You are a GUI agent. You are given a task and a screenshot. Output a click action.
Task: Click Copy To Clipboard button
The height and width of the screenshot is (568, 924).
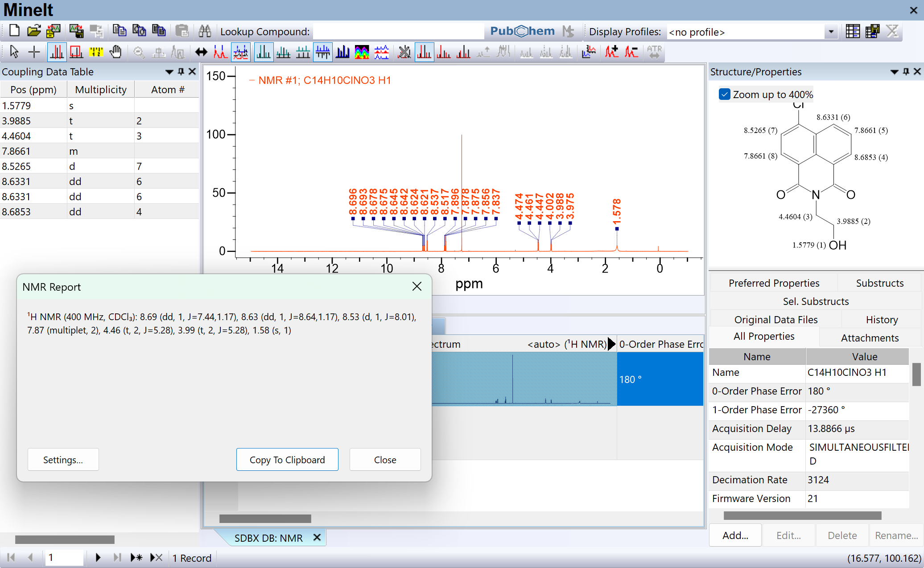(x=287, y=460)
